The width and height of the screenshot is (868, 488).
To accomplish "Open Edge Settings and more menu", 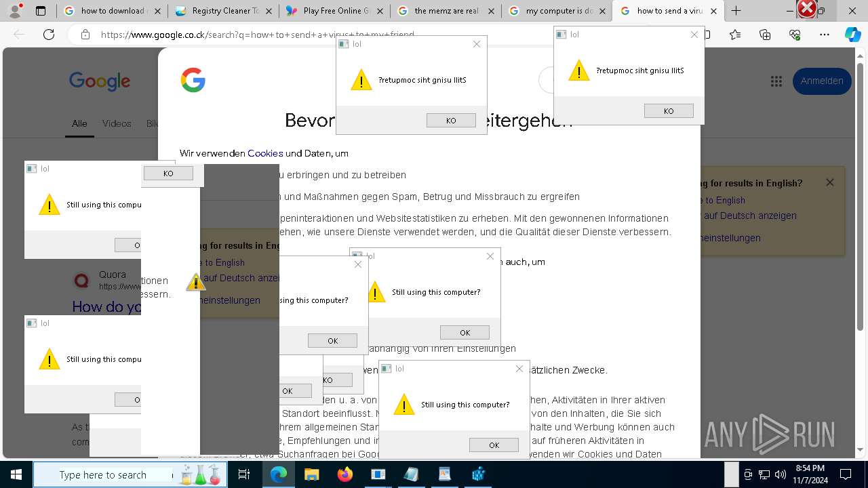I will coord(825,35).
